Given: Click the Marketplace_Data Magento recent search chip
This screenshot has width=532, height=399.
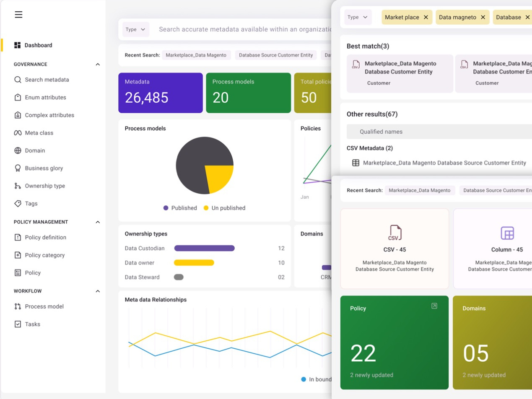Looking at the screenshot, I should pyautogui.click(x=420, y=190).
